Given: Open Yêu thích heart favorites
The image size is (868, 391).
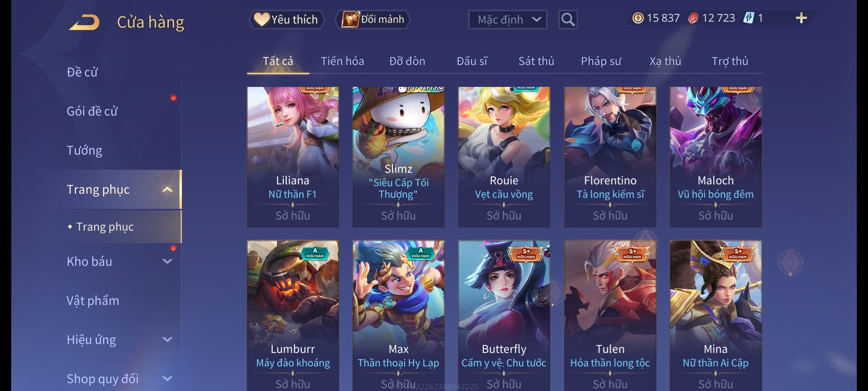Looking at the screenshot, I should (286, 20).
